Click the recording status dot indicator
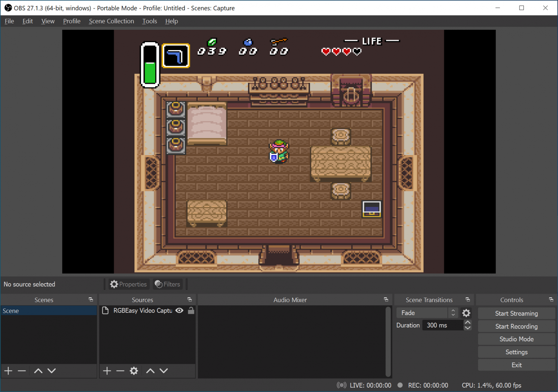Viewport: 558px width, 392px height. click(x=400, y=385)
